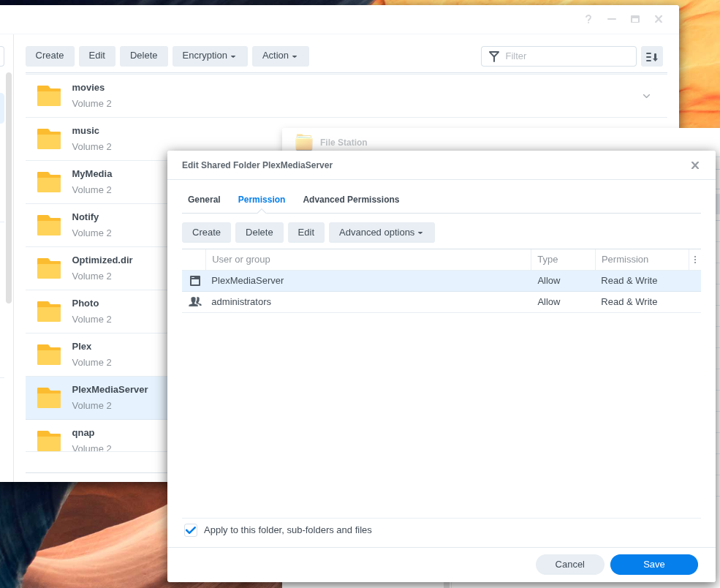
Task: Open the Advanced Permissions tab
Action: click(351, 200)
